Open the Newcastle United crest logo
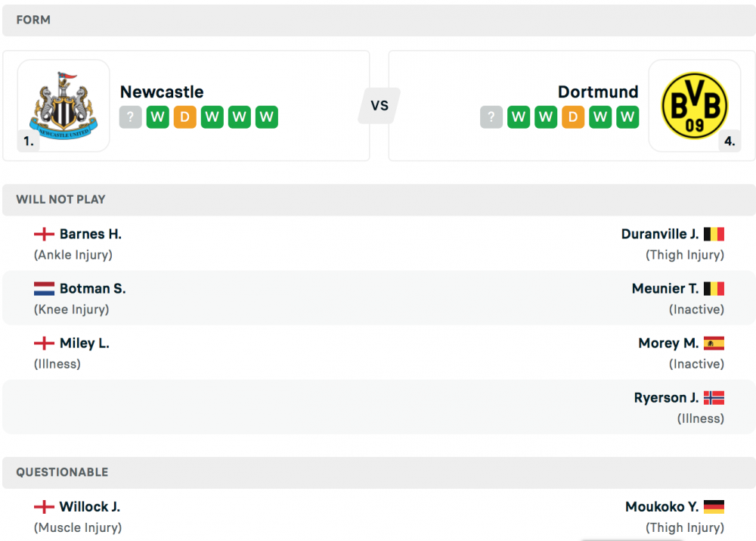 pos(64,106)
